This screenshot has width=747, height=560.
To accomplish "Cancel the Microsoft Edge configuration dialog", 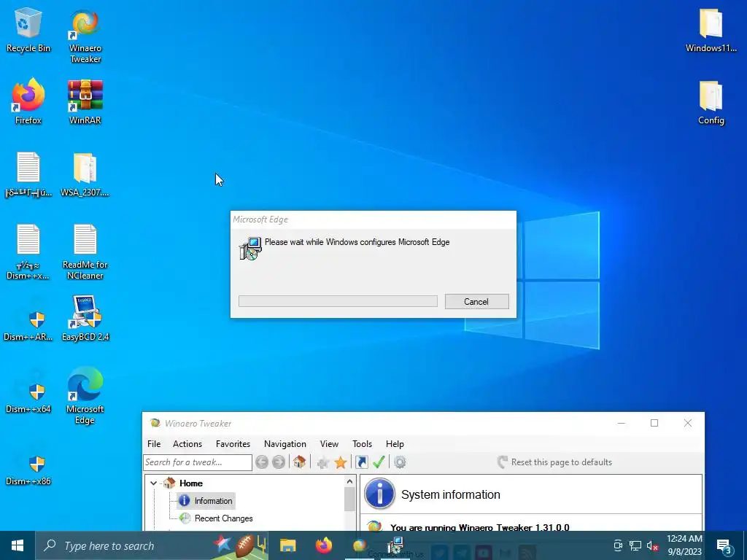I will 476,301.
